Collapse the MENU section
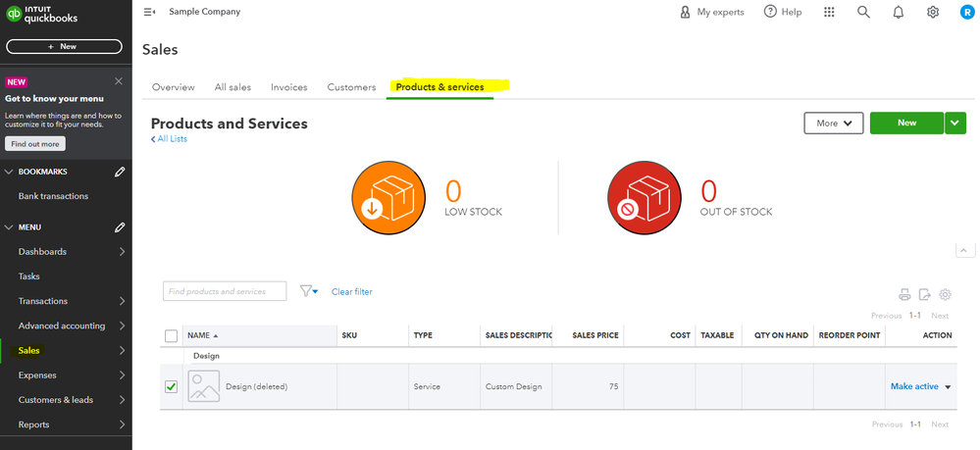980x450 pixels. point(9,227)
